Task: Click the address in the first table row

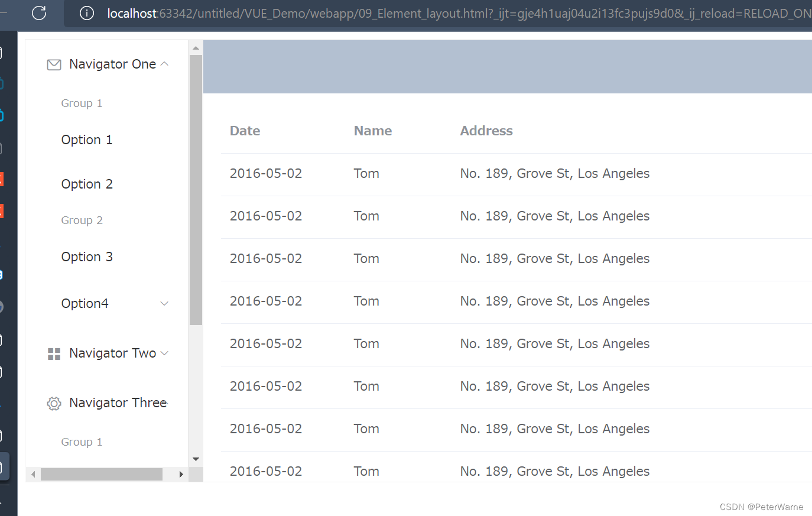Action: [555, 173]
